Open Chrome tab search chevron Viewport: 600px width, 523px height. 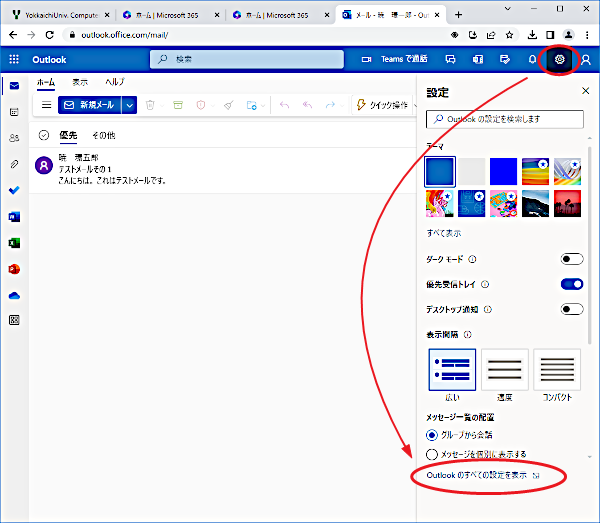click(508, 8)
